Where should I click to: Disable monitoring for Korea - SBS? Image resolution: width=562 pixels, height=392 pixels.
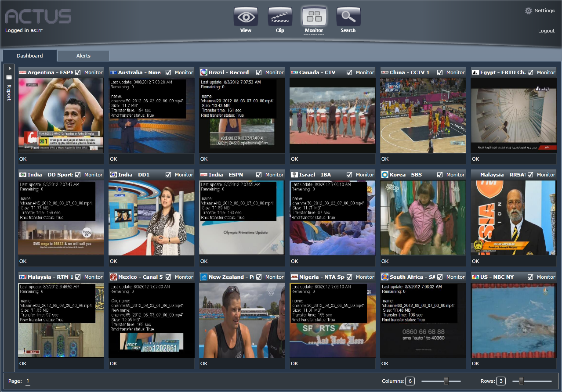[440, 175]
